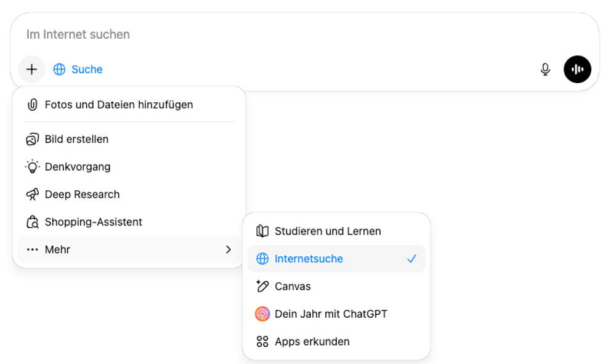Click the Apps erkunden grid icon

[262, 341]
